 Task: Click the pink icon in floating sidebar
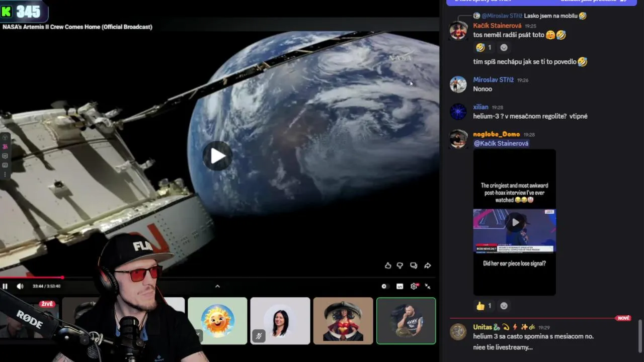click(5, 147)
